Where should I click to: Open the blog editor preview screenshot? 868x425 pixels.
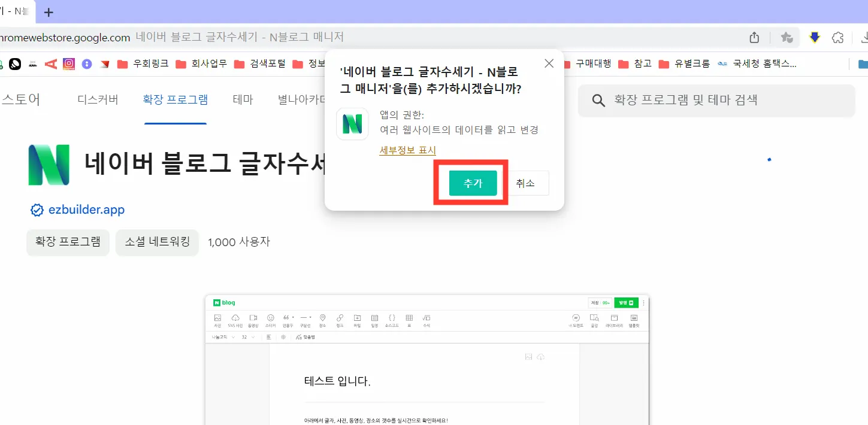point(427,359)
